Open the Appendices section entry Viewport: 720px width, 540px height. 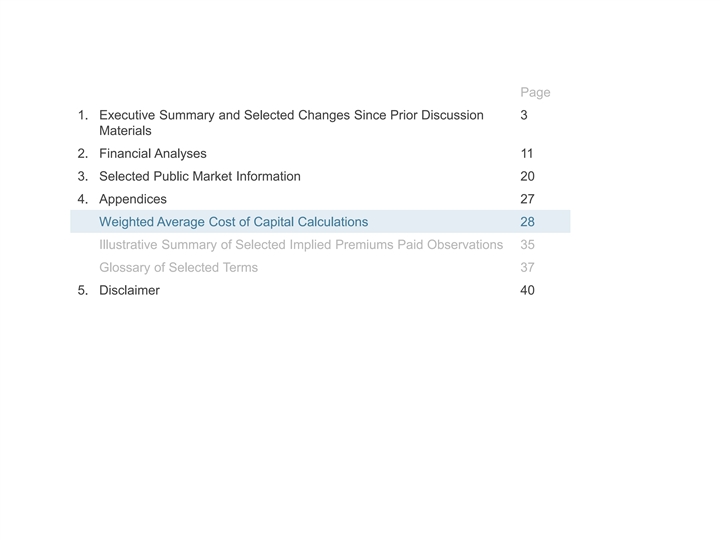tap(133, 199)
